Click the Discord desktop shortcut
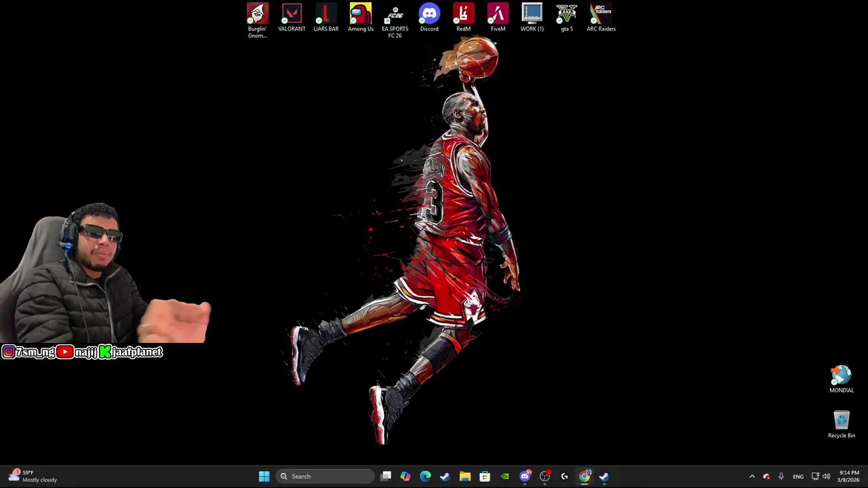Viewport: 868px width, 488px height. click(429, 18)
